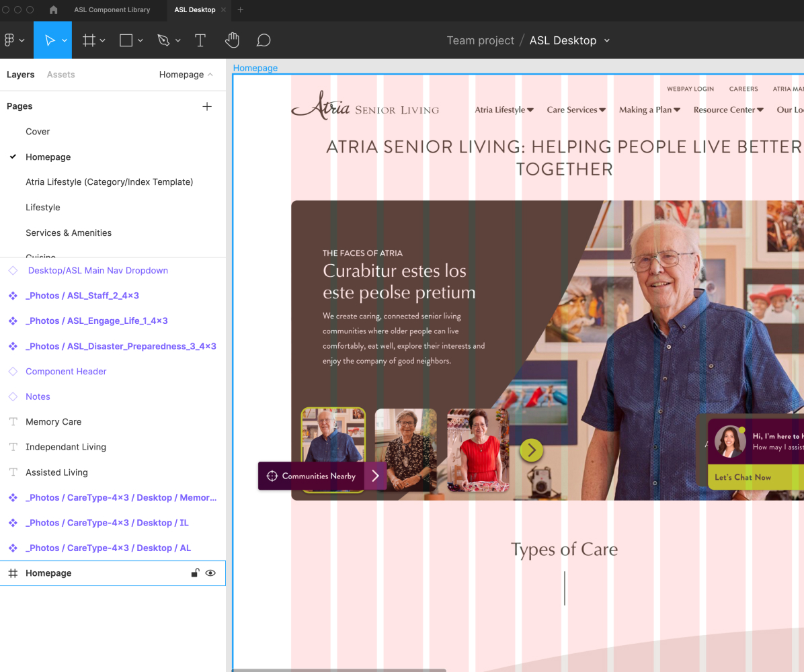Screen dimensions: 804x672
Task: Select the _Photos / ASL_Disaster_Preparedness_3_4×3 layer
Action: [121, 346]
